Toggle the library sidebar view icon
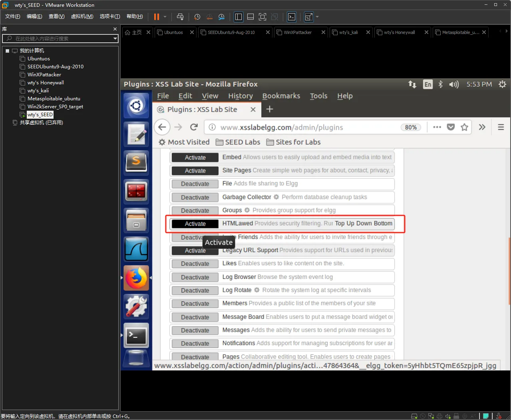Screen dimensions: 511x420 click(239, 17)
